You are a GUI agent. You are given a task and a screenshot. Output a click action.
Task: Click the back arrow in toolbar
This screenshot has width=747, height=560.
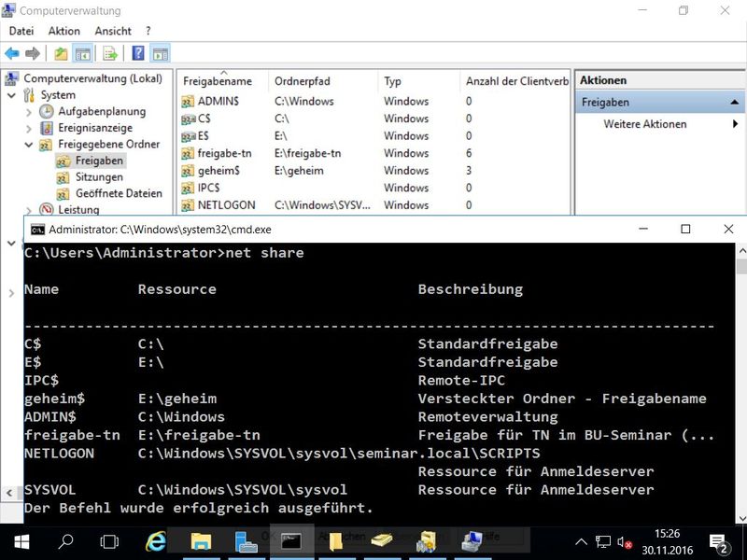tap(12, 54)
